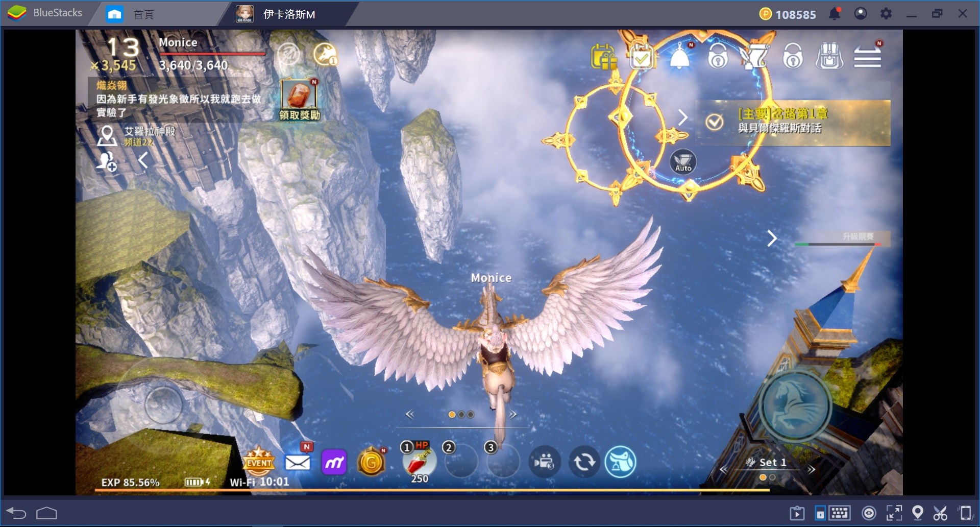The width and height of the screenshot is (980, 527).
Task: Collapse the quest tracker chevron
Action: point(683,117)
